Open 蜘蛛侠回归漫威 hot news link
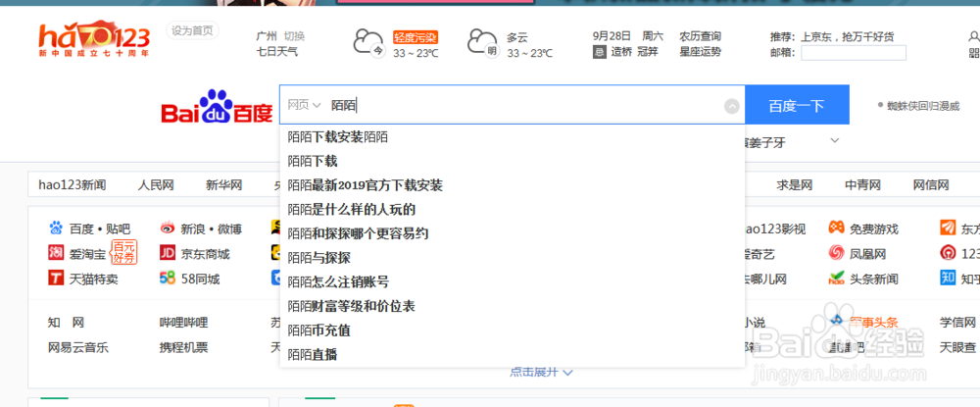Viewport: 980px width, 407px height. pyautogui.click(x=923, y=106)
